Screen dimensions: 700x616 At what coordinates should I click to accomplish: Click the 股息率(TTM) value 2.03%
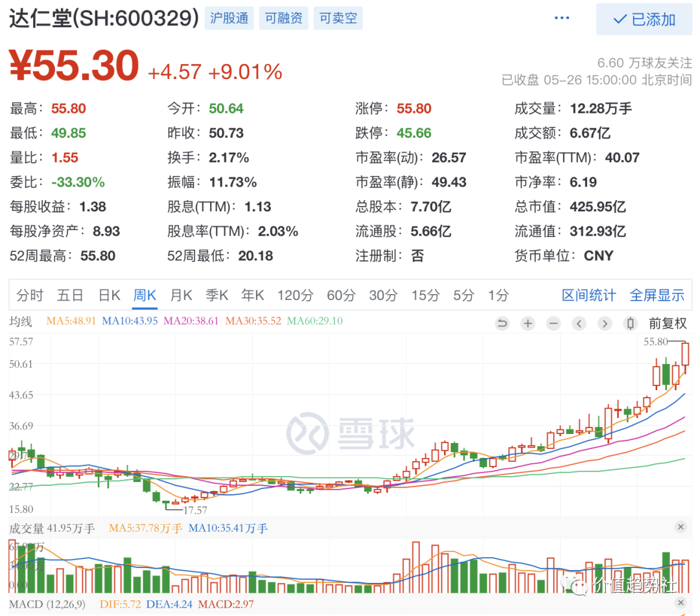[x=277, y=231]
